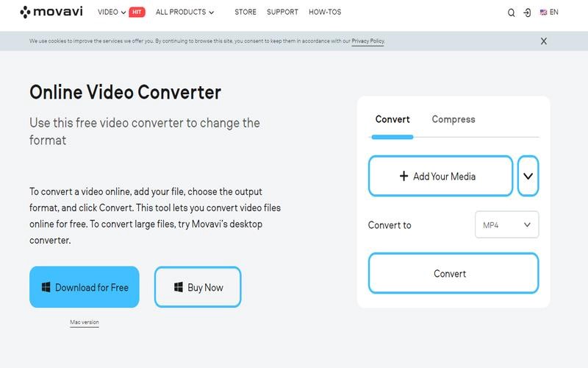Click the Online Video Converter heading

click(x=125, y=93)
